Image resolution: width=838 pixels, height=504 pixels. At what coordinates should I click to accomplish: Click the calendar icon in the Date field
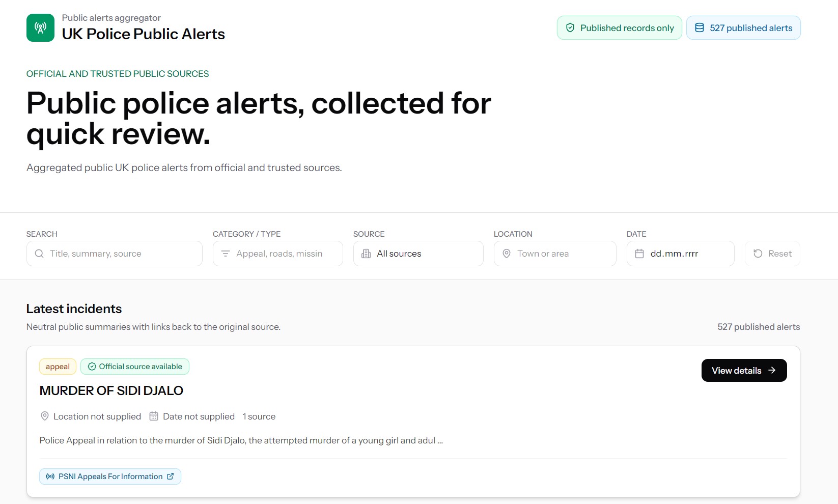(x=639, y=254)
